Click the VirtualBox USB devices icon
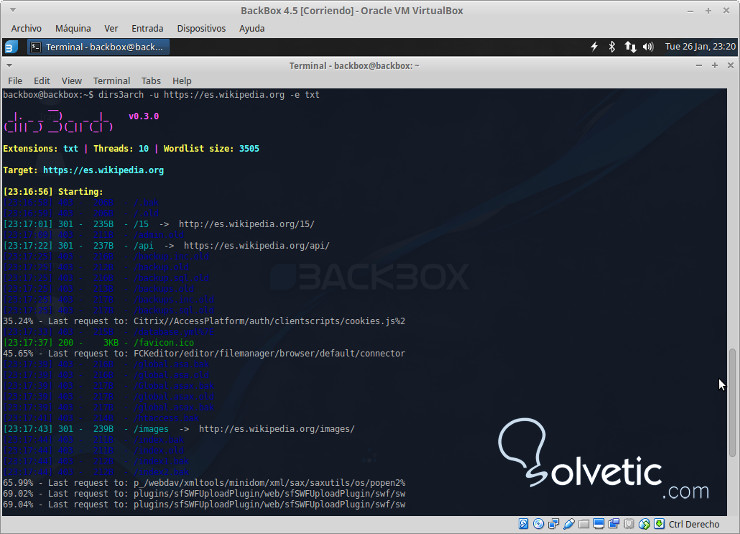Viewport: 740px width, 534px height. (x=569, y=524)
